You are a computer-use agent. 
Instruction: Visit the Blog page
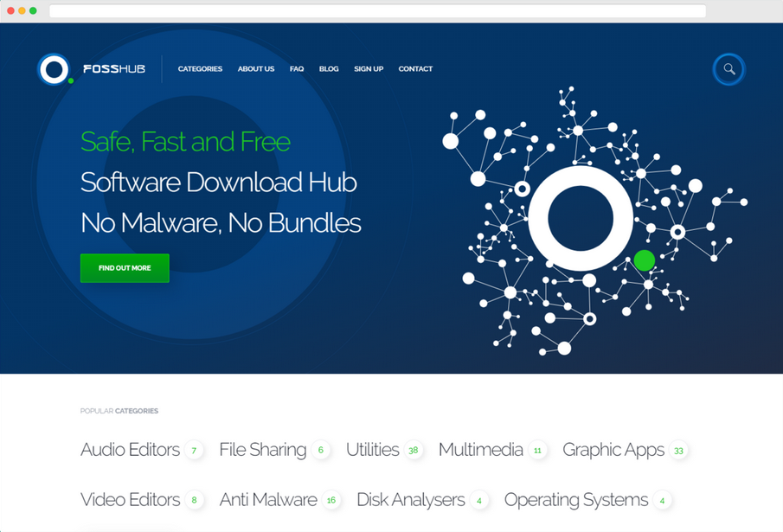[x=329, y=69]
